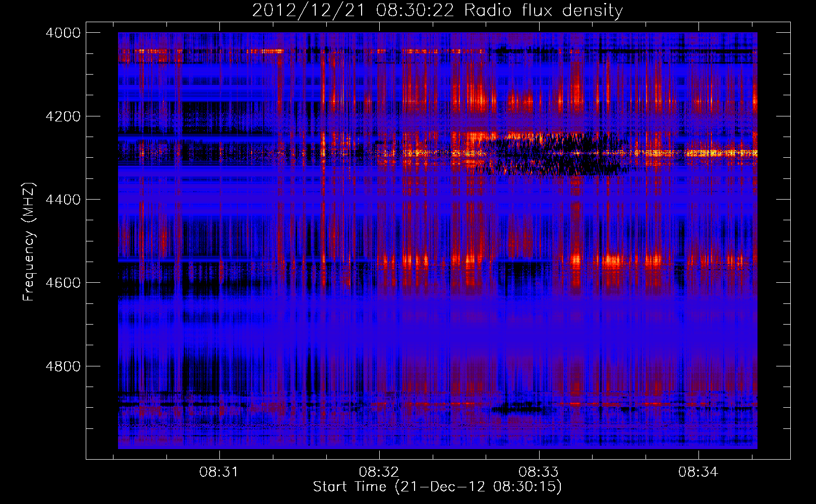
Task: Click the "08:33" time tick label
Action: tap(539, 472)
